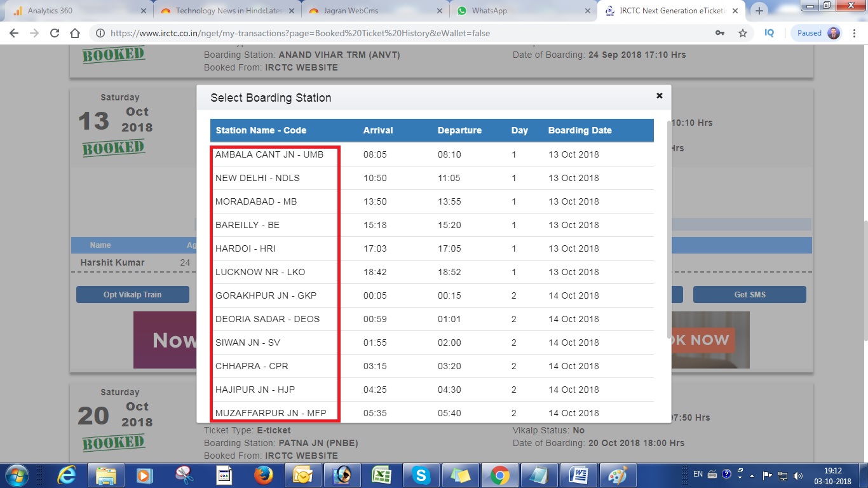Close the Select Boarding Station dialog

coord(659,95)
